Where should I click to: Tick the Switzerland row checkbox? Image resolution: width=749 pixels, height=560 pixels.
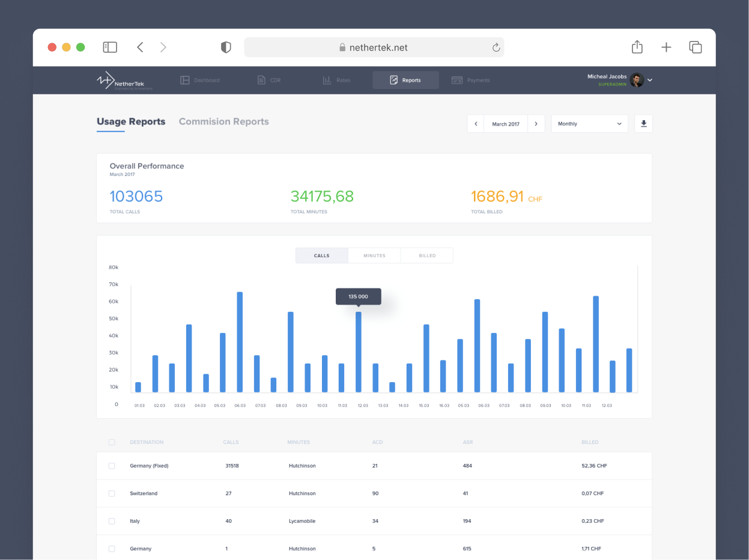click(112, 493)
